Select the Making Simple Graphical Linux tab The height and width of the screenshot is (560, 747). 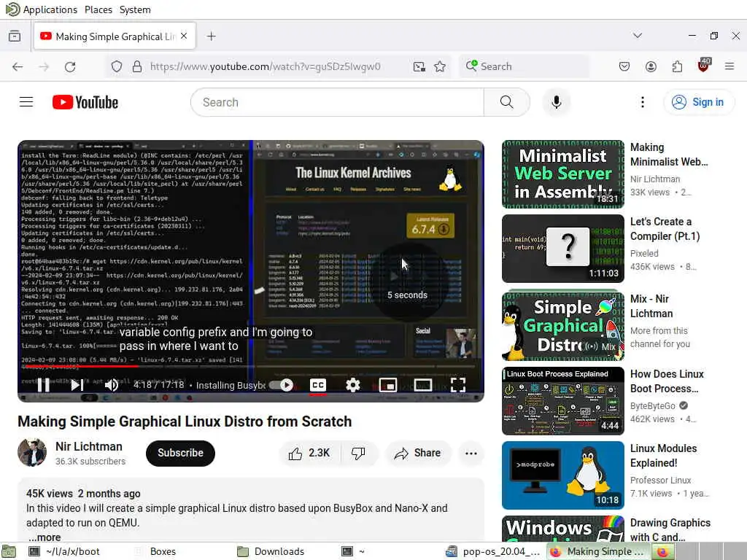coord(115,36)
